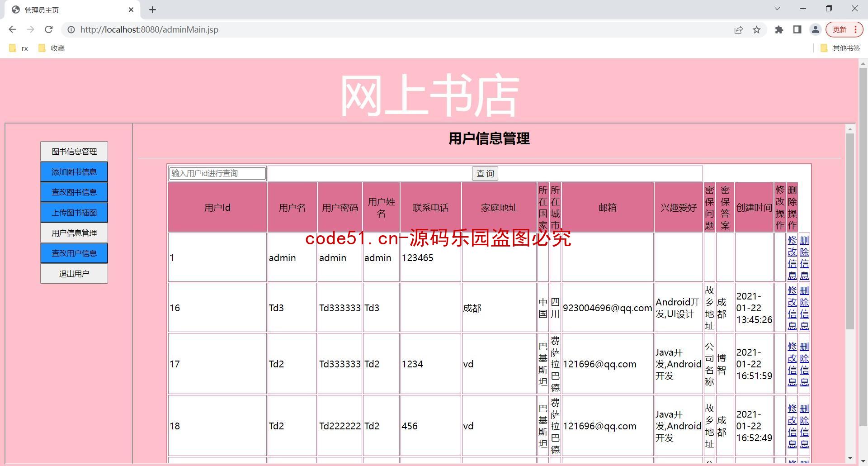Viewport: 868px width, 466px height.
Task: Click 删除信息 link for user 18
Action: click(804, 426)
